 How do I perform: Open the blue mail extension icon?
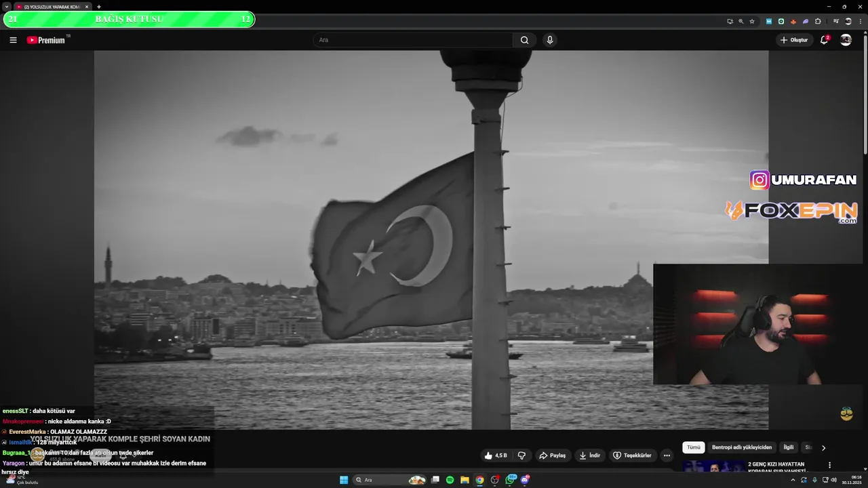pos(769,21)
